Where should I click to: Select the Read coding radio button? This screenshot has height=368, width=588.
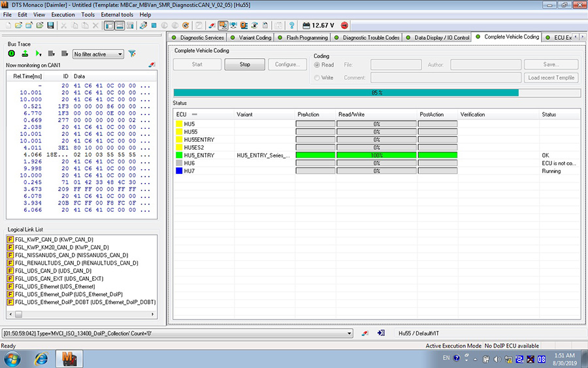[x=318, y=65]
